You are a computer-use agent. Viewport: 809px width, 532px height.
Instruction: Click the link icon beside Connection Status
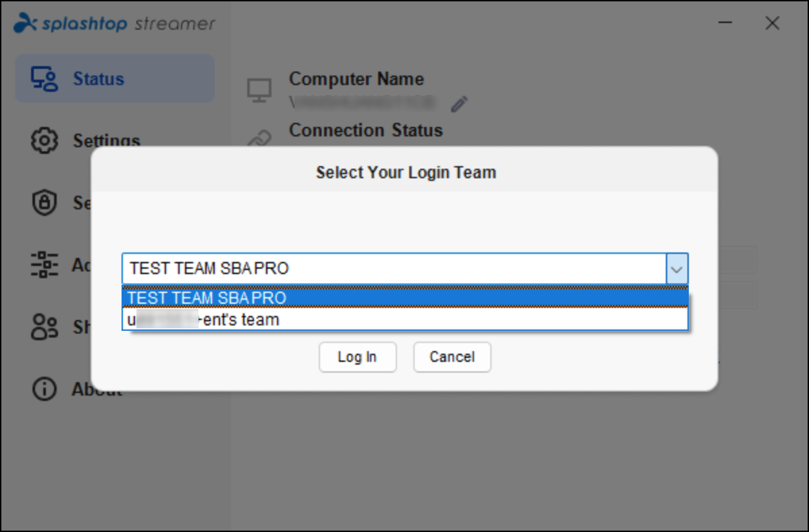(x=259, y=138)
